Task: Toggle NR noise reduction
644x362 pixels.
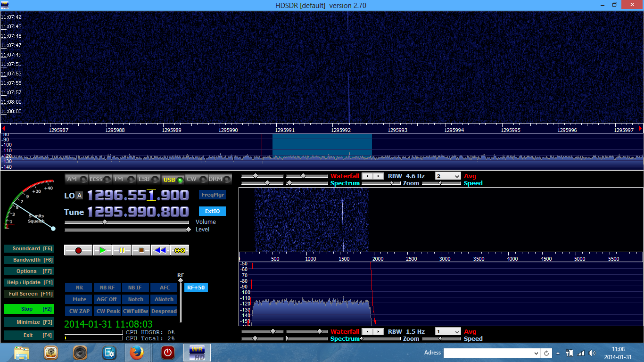Action: 79,288
